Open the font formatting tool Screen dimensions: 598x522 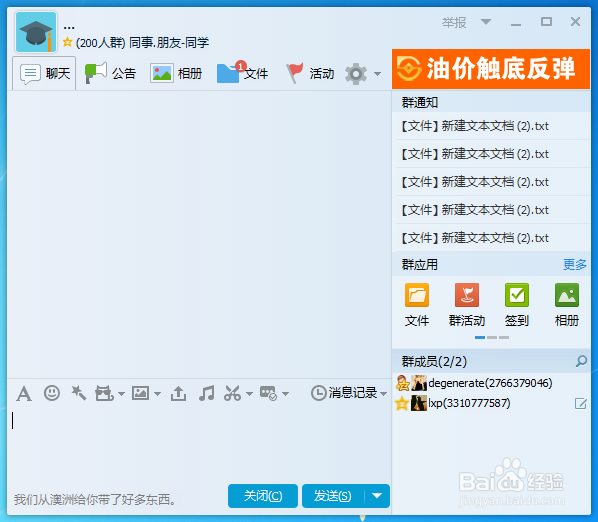pos(24,393)
